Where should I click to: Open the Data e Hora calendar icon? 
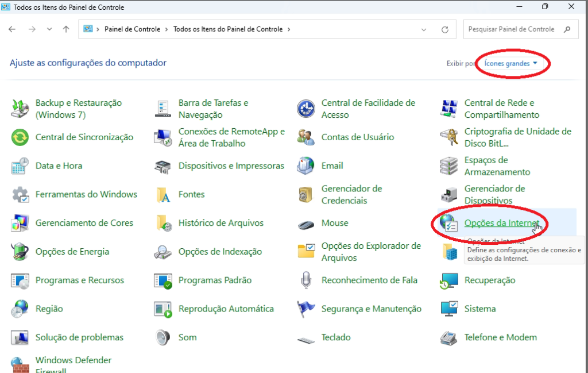[20, 166]
